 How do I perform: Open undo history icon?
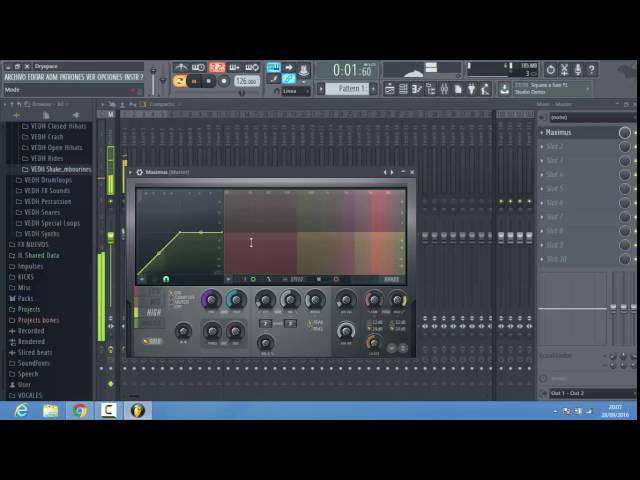coord(551,70)
